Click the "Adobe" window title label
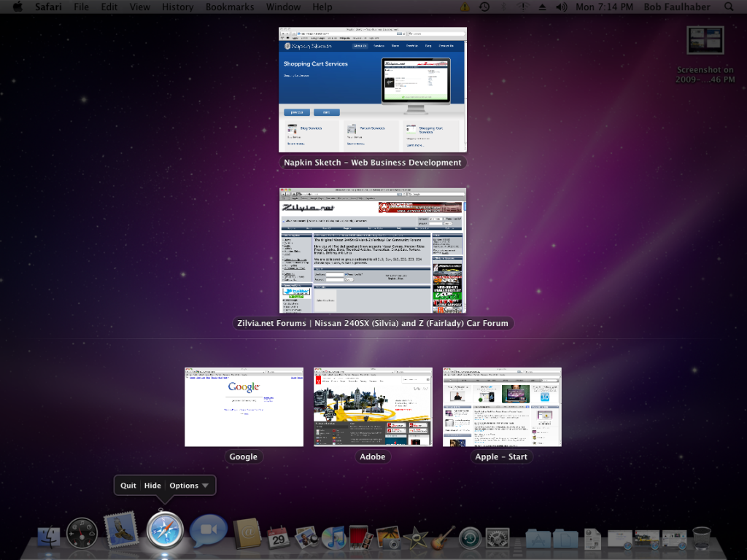The height and width of the screenshot is (560, 747). point(373,456)
